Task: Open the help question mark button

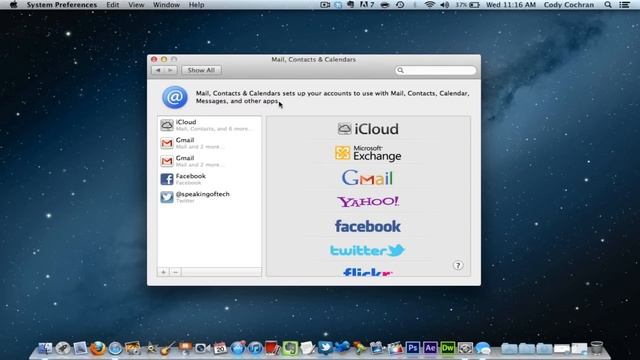Action: 458,265
